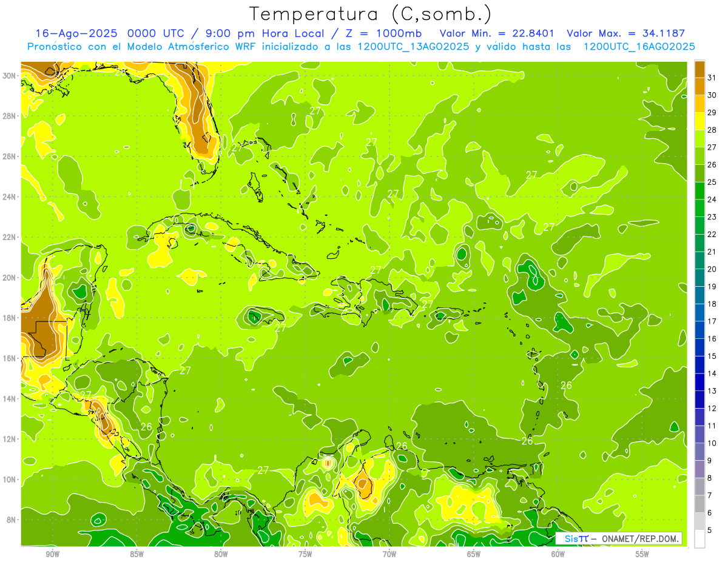Click the '65W' longitude label
The width and height of the screenshot is (728, 562).
coord(474,554)
